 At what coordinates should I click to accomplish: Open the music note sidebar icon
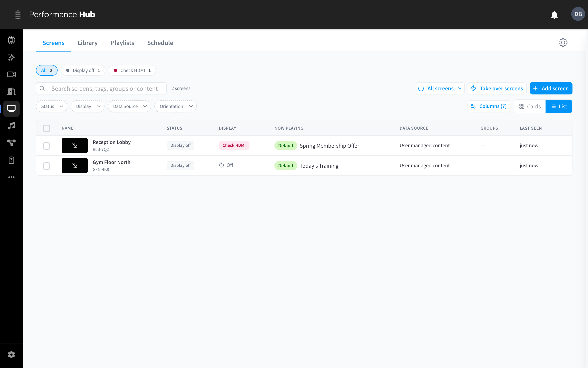[11, 126]
